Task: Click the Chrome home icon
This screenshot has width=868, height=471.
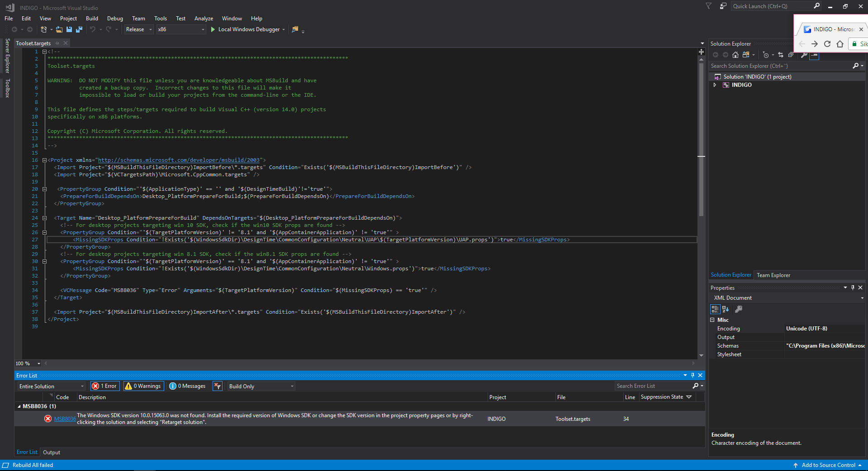Action: (840, 44)
